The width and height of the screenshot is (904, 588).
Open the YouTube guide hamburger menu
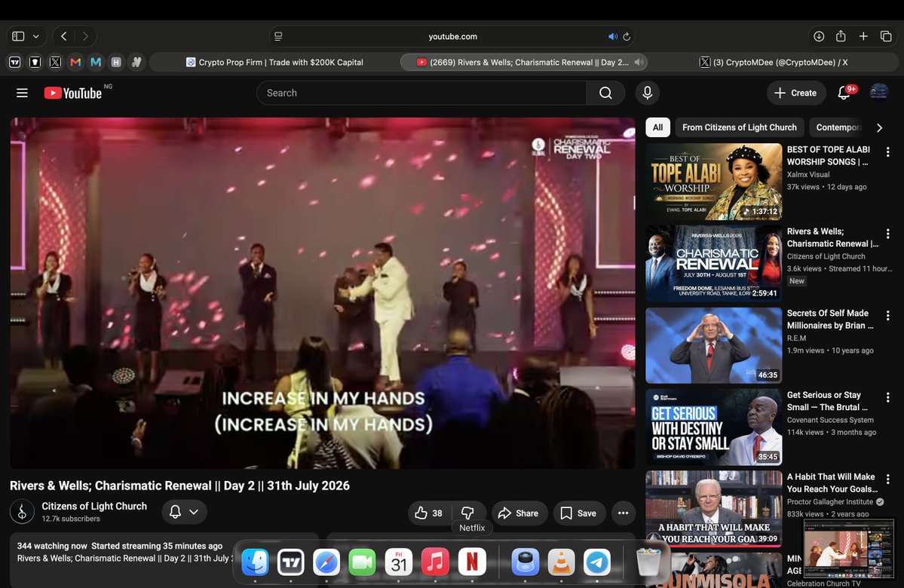point(22,93)
